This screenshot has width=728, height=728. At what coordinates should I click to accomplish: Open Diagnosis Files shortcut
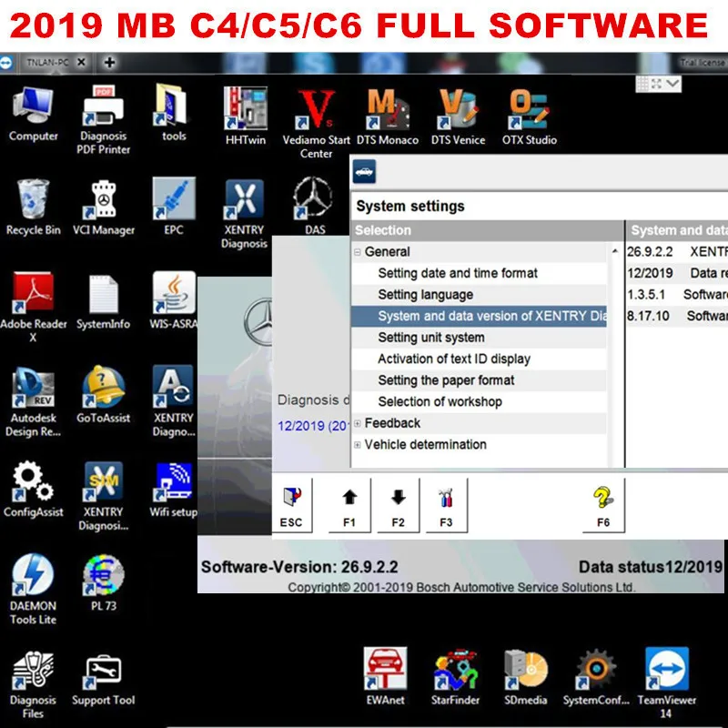(33, 670)
